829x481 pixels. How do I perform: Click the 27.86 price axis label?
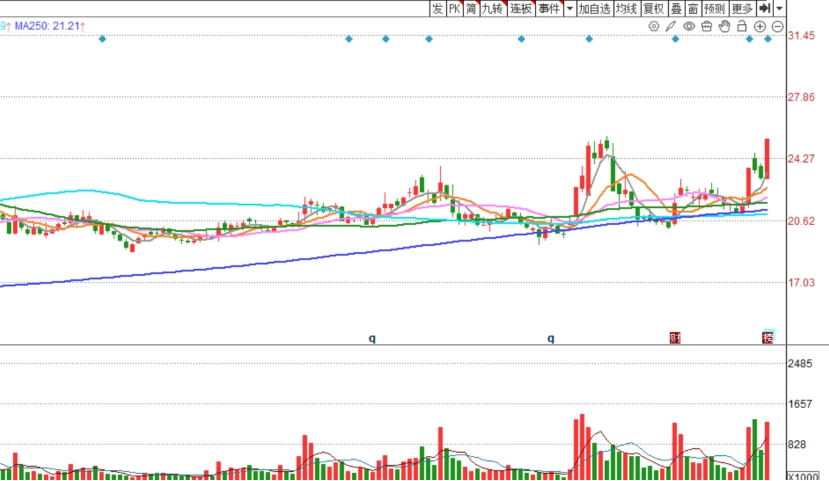click(x=801, y=97)
